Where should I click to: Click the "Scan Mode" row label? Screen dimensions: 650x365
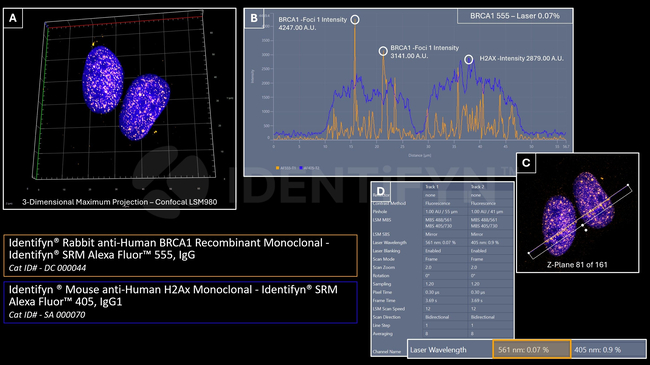(384, 259)
